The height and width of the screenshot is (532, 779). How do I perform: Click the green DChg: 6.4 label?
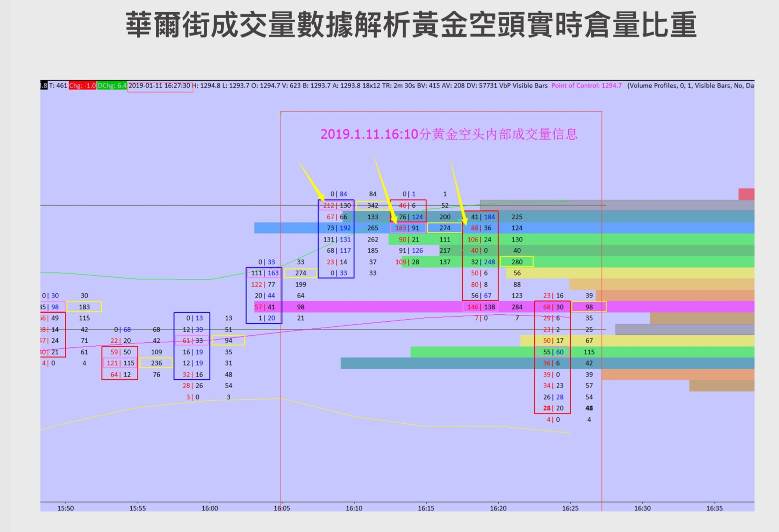[x=112, y=86]
